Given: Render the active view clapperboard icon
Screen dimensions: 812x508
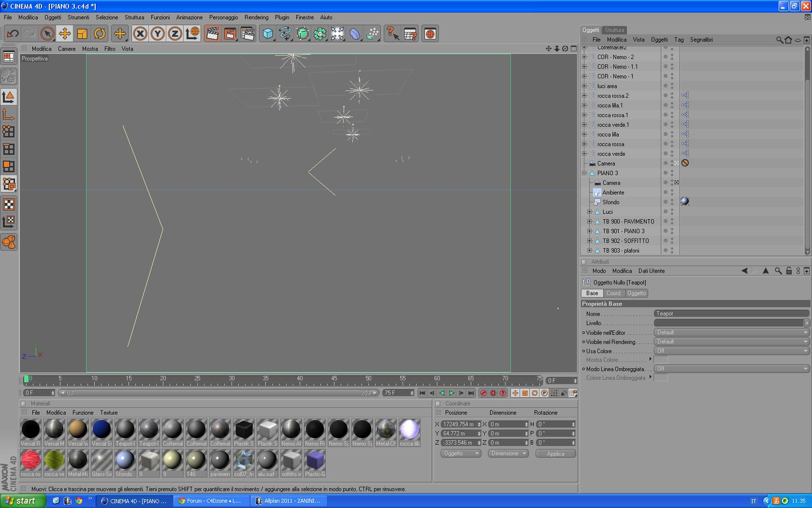Looking at the screenshot, I should point(213,33).
